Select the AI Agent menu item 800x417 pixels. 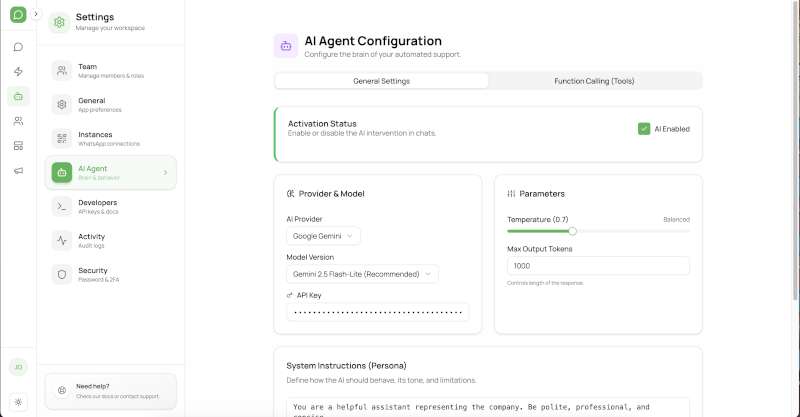pyautogui.click(x=111, y=173)
